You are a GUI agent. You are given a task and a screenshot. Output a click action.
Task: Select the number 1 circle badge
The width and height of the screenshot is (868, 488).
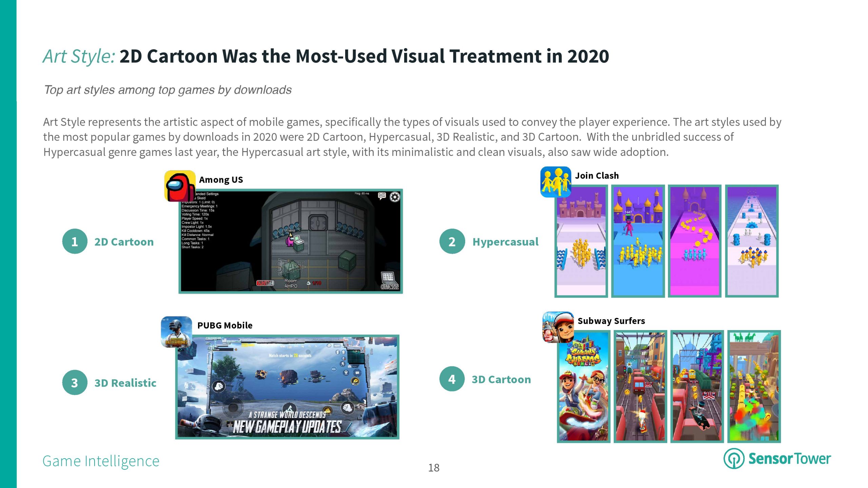point(75,242)
